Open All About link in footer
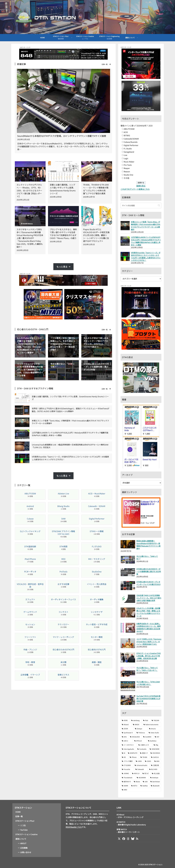The image size is (175, 868). 120,814
